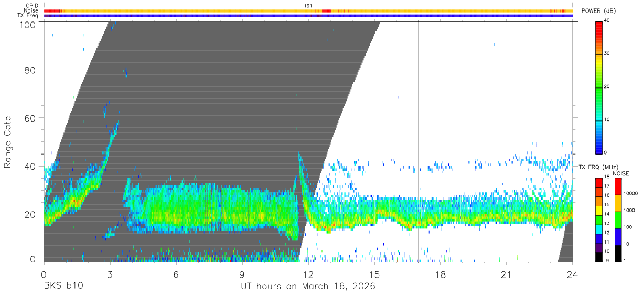Viewport: 644px width, 297px height.
Task: Click the black swatch in TX FRQ legend
Action: pos(599,257)
